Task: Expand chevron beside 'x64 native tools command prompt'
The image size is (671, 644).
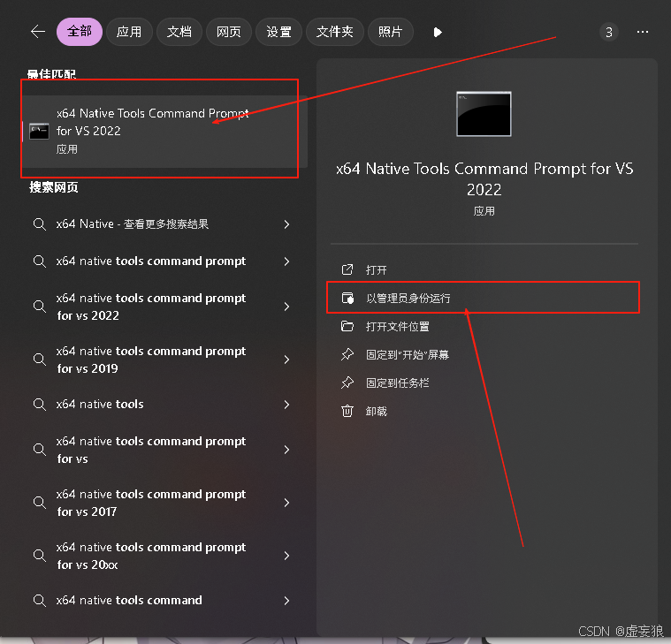Action: [x=286, y=261]
